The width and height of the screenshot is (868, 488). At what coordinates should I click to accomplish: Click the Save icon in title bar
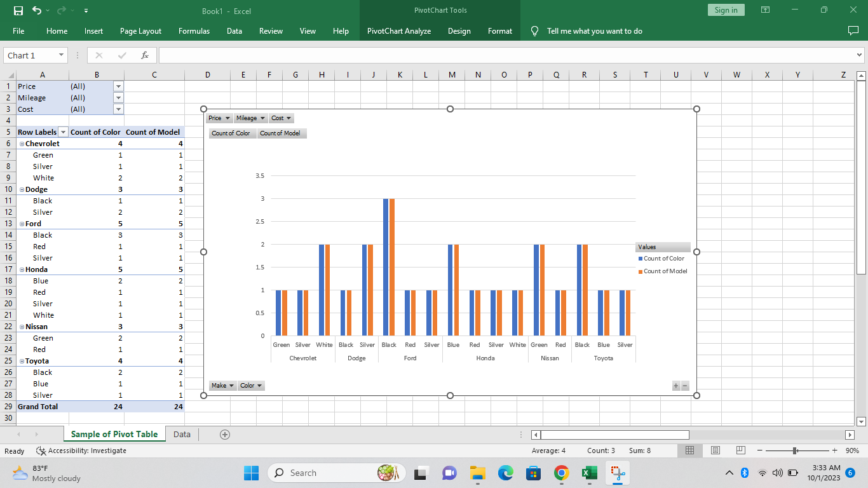pyautogui.click(x=18, y=10)
